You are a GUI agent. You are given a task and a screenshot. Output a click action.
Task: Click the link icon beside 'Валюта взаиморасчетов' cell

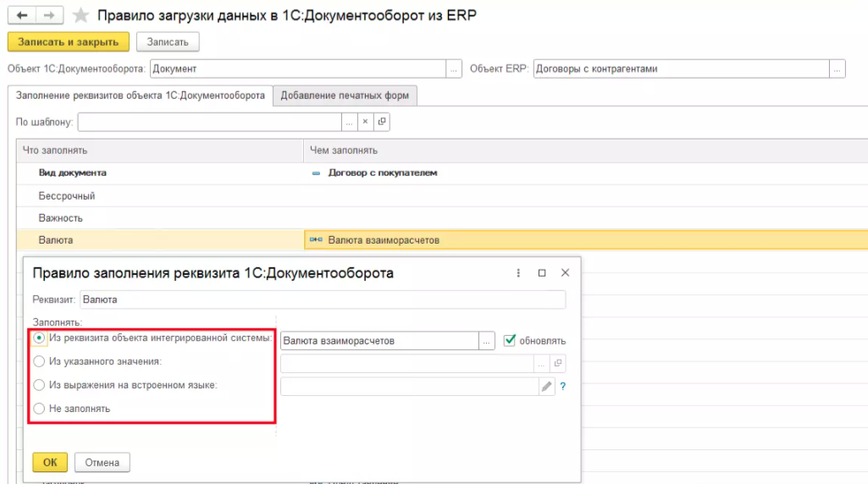316,239
